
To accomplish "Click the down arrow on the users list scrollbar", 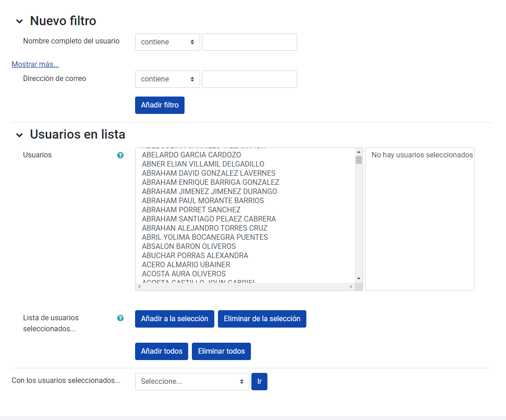I will pos(359,278).
